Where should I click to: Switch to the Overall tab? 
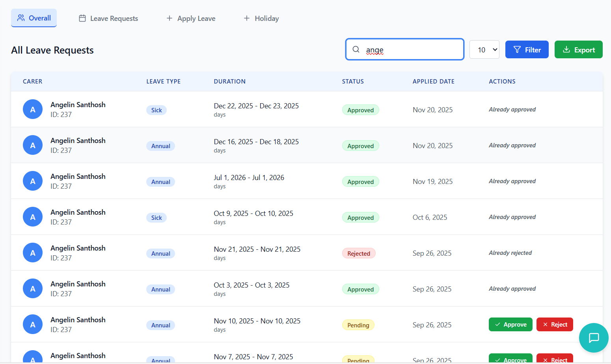[34, 18]
